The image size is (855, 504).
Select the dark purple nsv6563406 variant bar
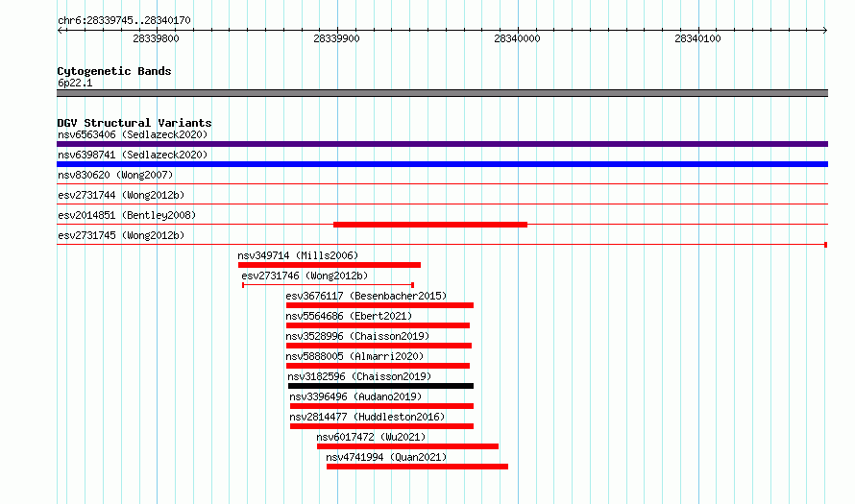(442, 144)
